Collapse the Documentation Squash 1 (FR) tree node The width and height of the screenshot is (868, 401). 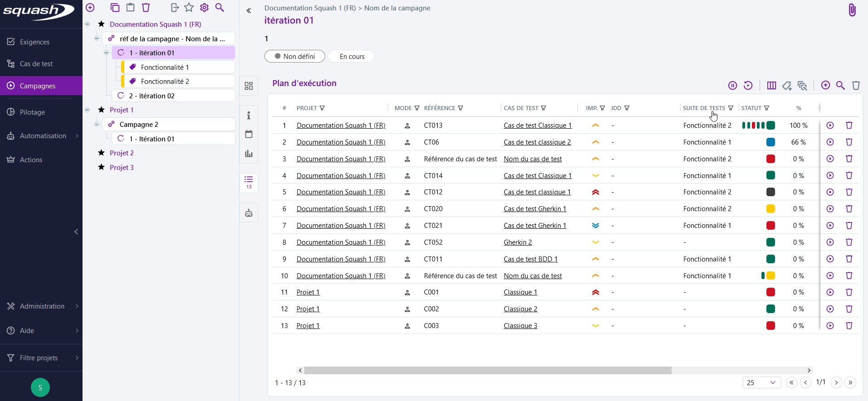coord(88,24)
